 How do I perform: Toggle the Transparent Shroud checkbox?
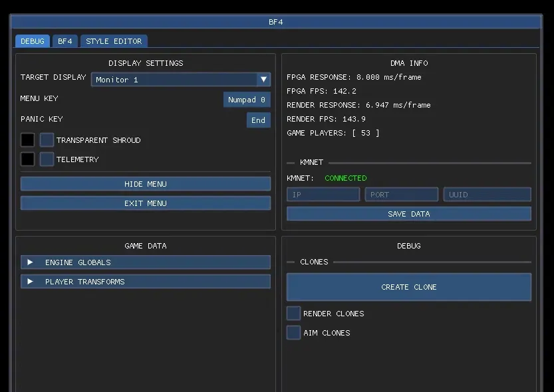(x=47, y=140)
